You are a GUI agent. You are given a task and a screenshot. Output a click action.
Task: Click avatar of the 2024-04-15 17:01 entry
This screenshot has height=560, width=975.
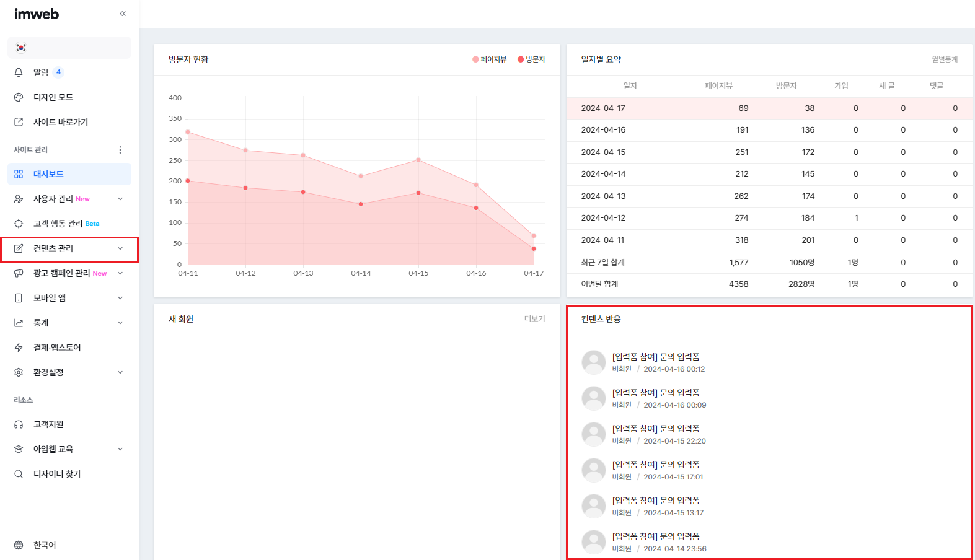coord(594,470)
